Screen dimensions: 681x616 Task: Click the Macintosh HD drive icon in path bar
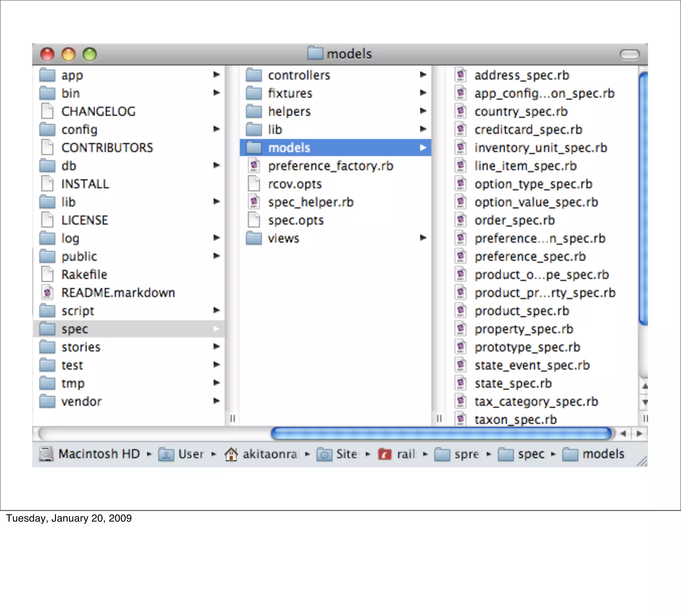46,453
